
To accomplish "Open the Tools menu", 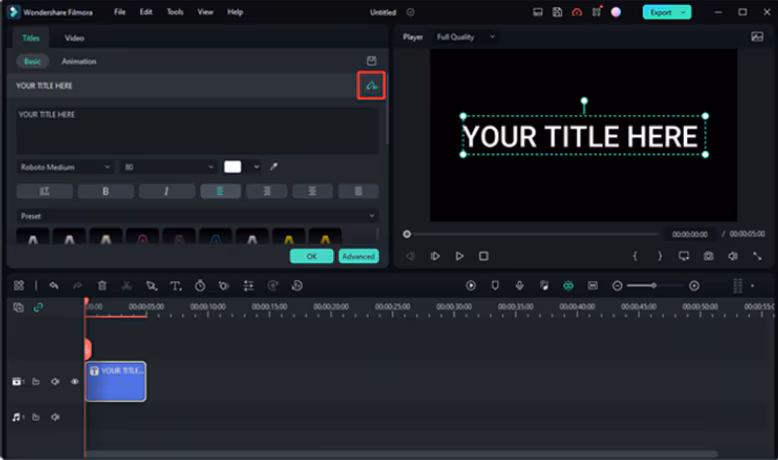I will (x=175, y=12).
